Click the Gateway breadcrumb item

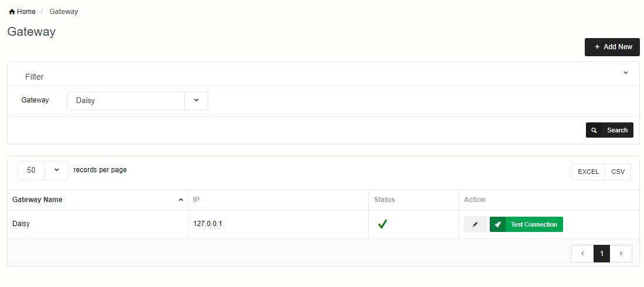click(x=63, y=12)
